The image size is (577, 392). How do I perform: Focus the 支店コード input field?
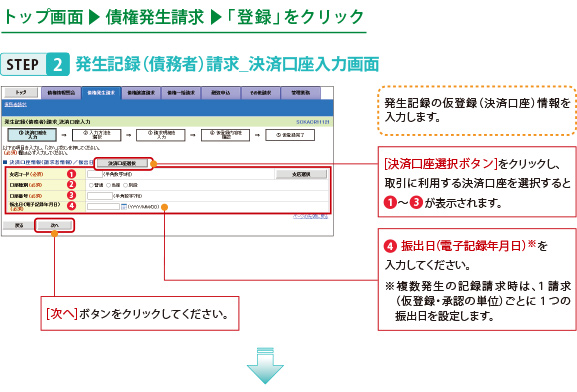[x=95, y=174]
